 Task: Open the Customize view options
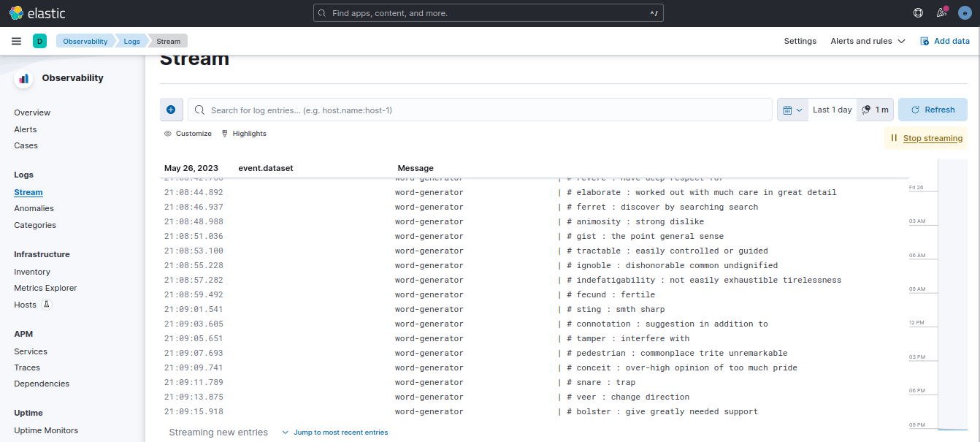tap(188, 134)
